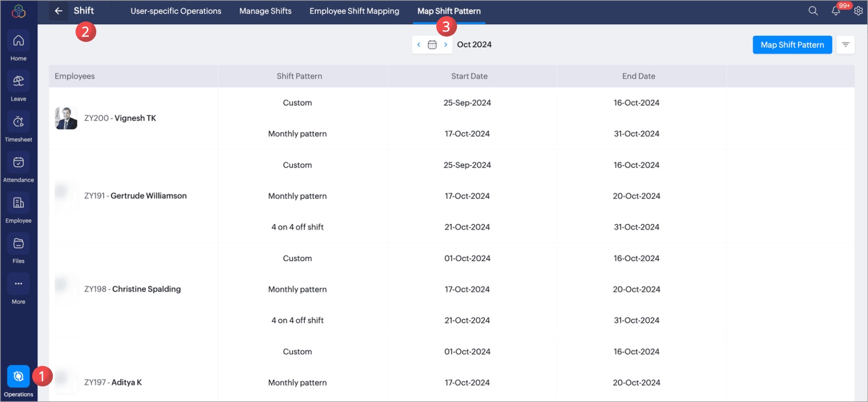Switch to Manage Shifts tab
The width and height of the screenshot is (868, 402).
coord(266,11)
